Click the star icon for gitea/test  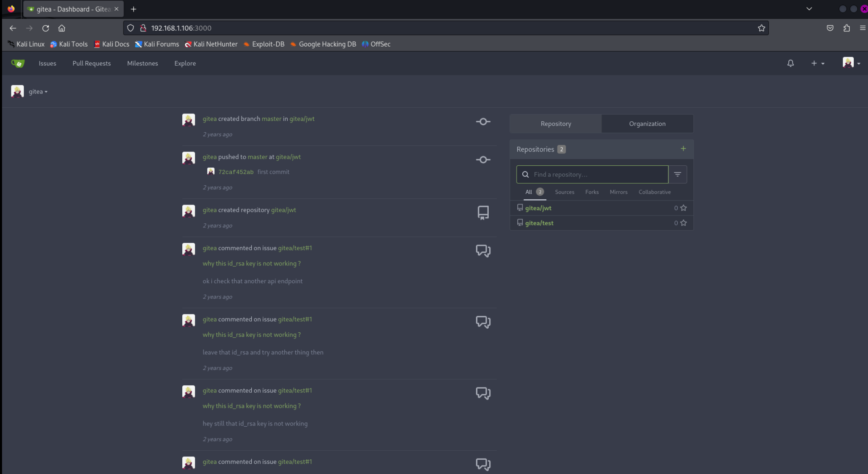683,223
